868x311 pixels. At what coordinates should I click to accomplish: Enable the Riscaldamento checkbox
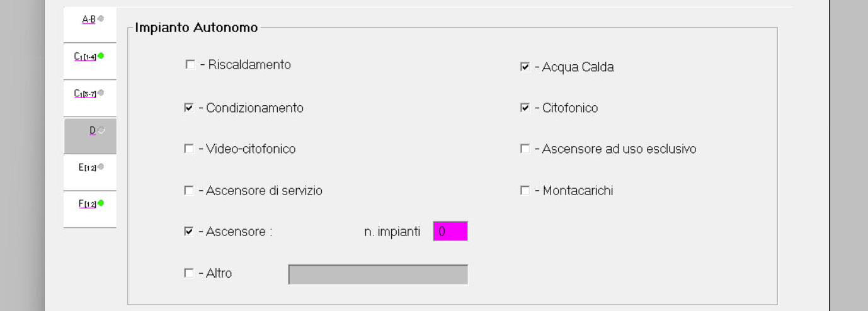pyautogui.click(x=190, y=64)
